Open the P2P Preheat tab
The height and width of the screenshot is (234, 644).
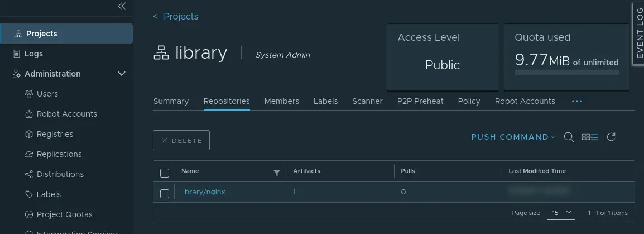click(x=420, y=101)
